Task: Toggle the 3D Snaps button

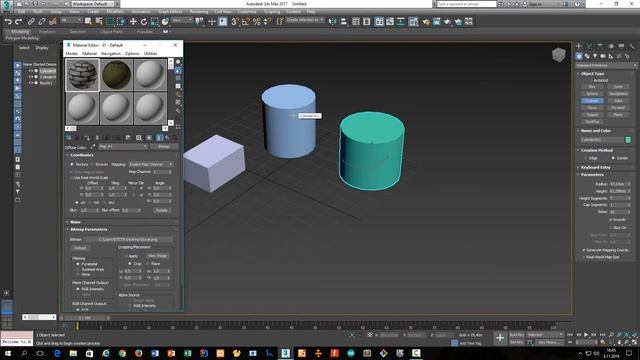Action: point(235,22)
